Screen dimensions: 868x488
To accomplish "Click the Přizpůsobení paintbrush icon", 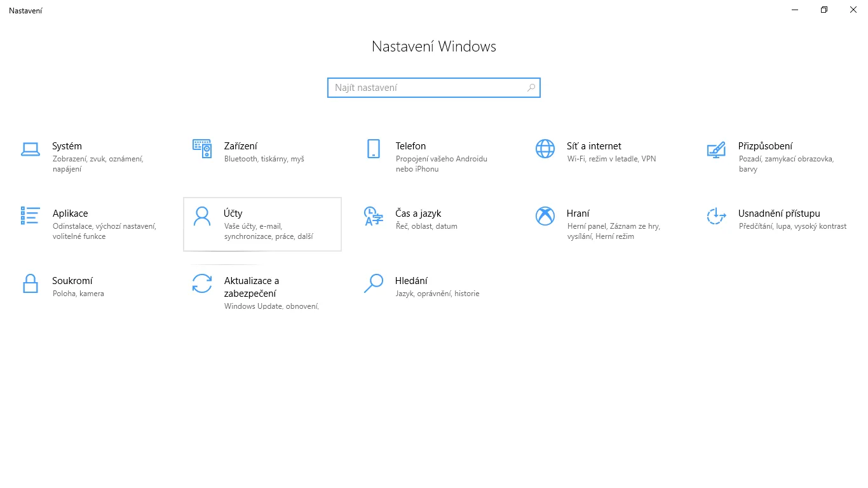I will tap(716, 149).
